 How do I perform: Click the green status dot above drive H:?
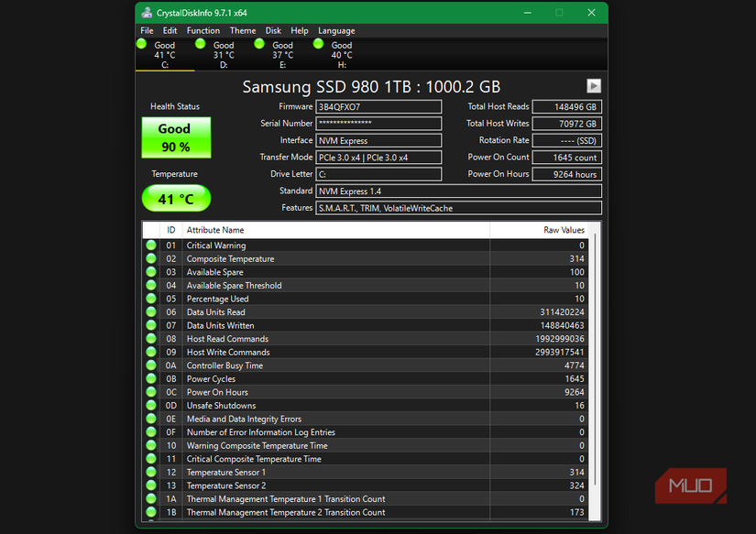317,44
